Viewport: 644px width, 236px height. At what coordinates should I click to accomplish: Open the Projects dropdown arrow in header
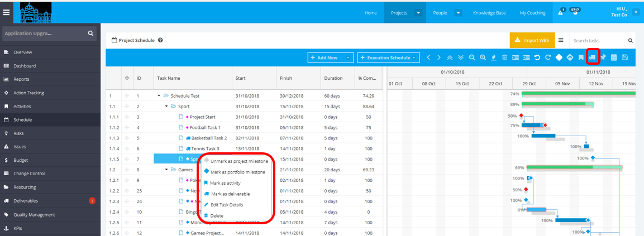418,13
